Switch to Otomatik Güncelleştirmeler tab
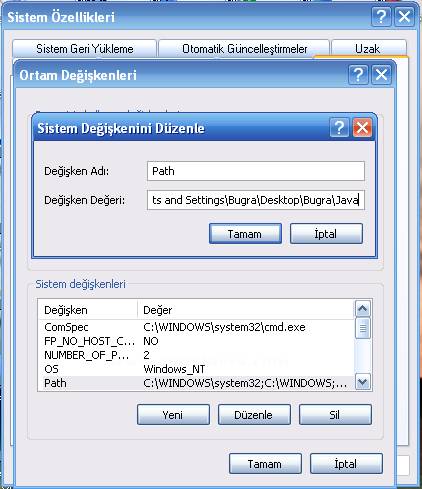 pos(244,49)
